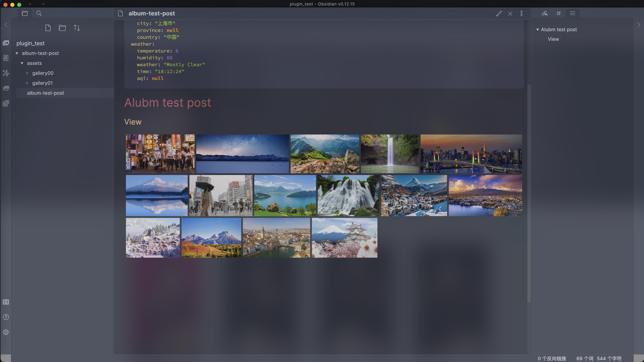Expand the gallery00 folder
The image size is (644, 362).
27,73
